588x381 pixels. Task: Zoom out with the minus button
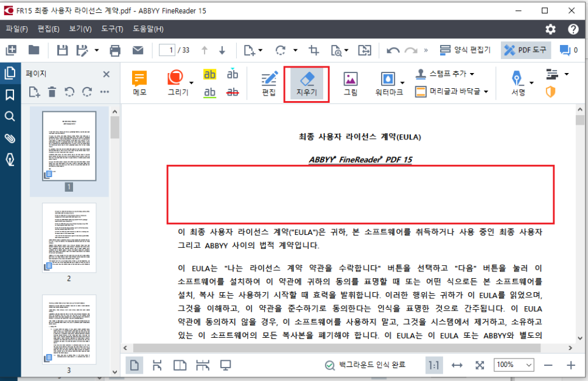tap(548, 365)
